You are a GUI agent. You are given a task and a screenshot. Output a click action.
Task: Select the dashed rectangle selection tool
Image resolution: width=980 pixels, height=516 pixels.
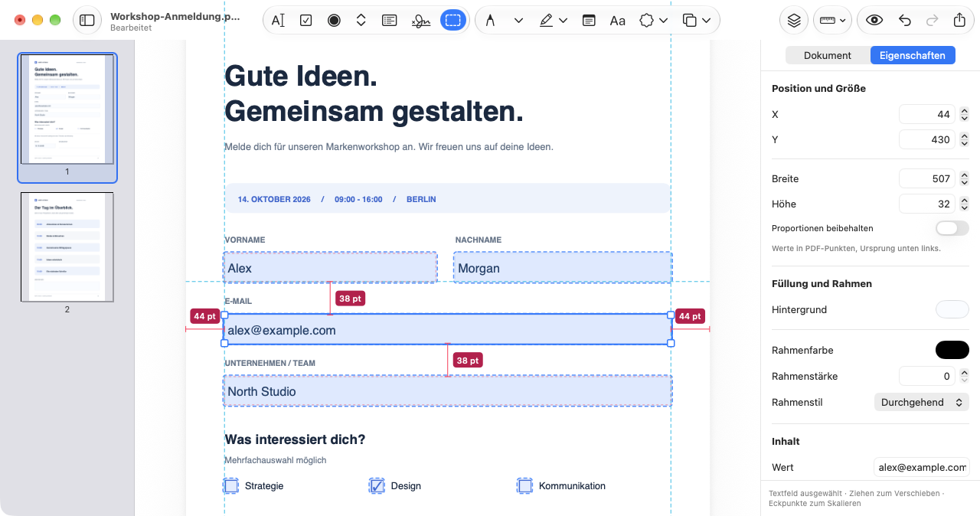point(453,21)
